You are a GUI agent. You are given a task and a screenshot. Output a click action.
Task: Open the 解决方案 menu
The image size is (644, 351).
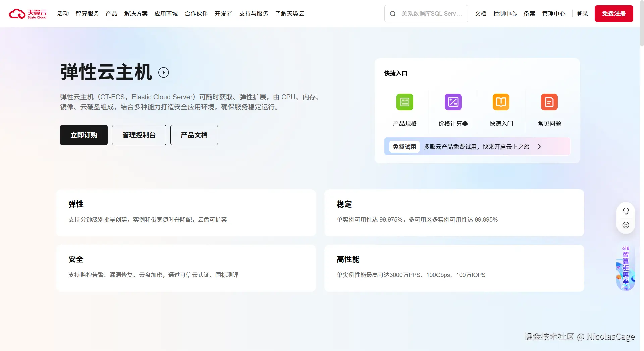coord(136,14)
